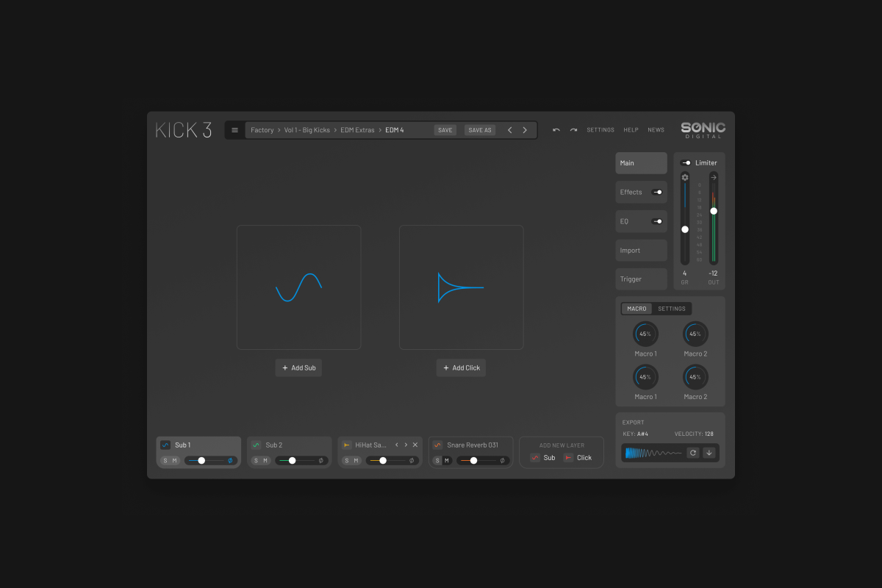Viewport: 882px width, 588px height.
Task: Disable the Effects toggle
Action: tap(657, 192)
